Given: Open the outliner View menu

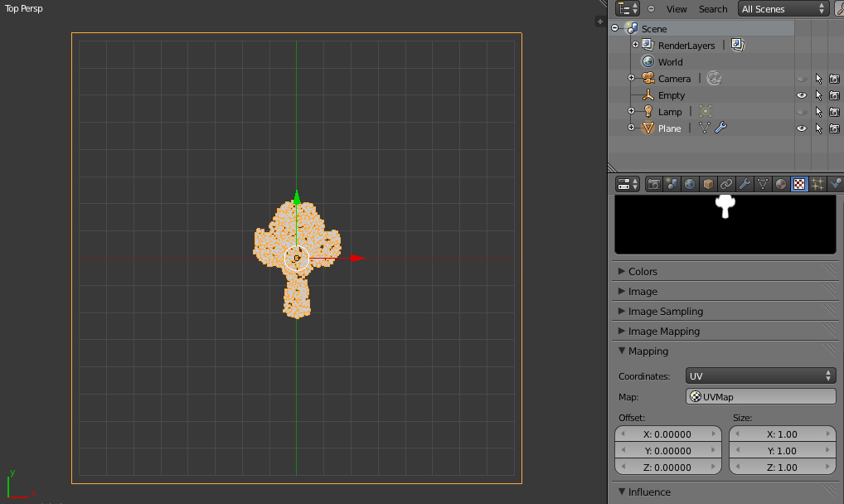Looking at the screenshot, I should tap(676, 9).
